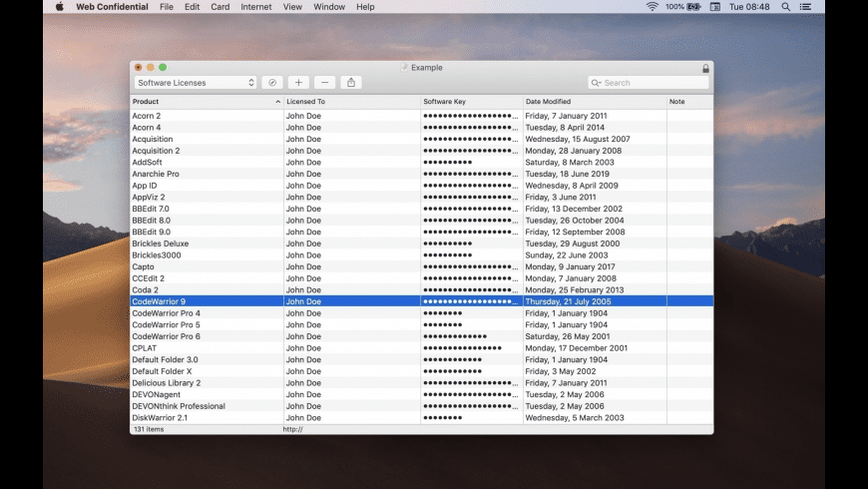Image resolution: width=868 pixels, height=489 pixels.
Task: Select the Delicious Library 2 row
Action: [x=422, y=383]
